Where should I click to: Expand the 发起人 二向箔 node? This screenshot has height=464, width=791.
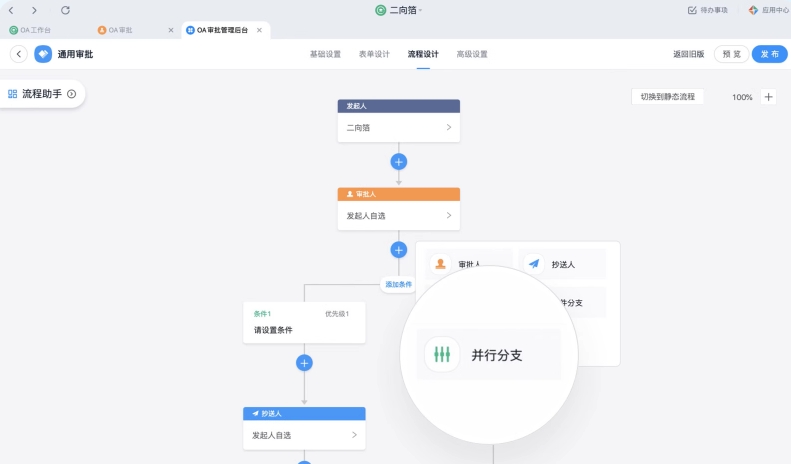pyautogui.click(x=448, y=128)
